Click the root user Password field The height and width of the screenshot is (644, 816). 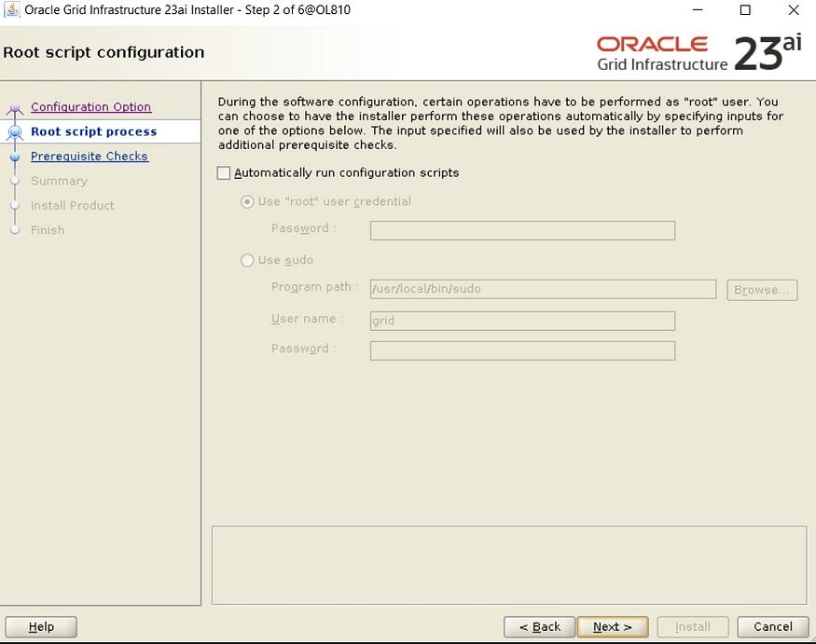point(522,230)
